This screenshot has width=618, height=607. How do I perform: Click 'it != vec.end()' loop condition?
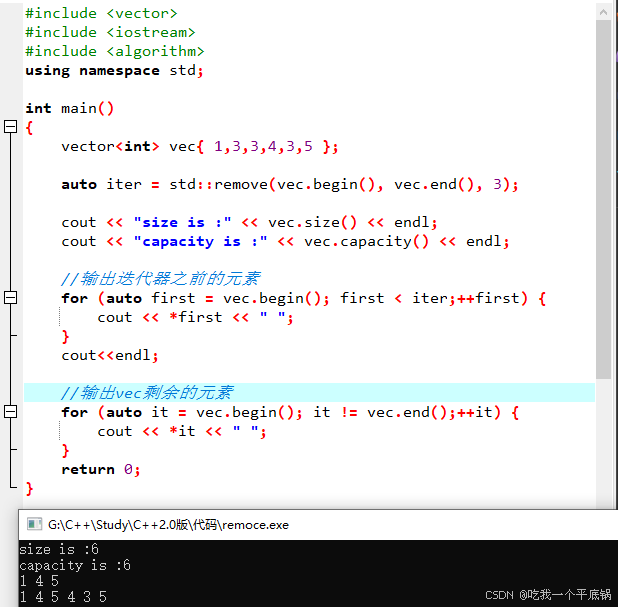380,412
